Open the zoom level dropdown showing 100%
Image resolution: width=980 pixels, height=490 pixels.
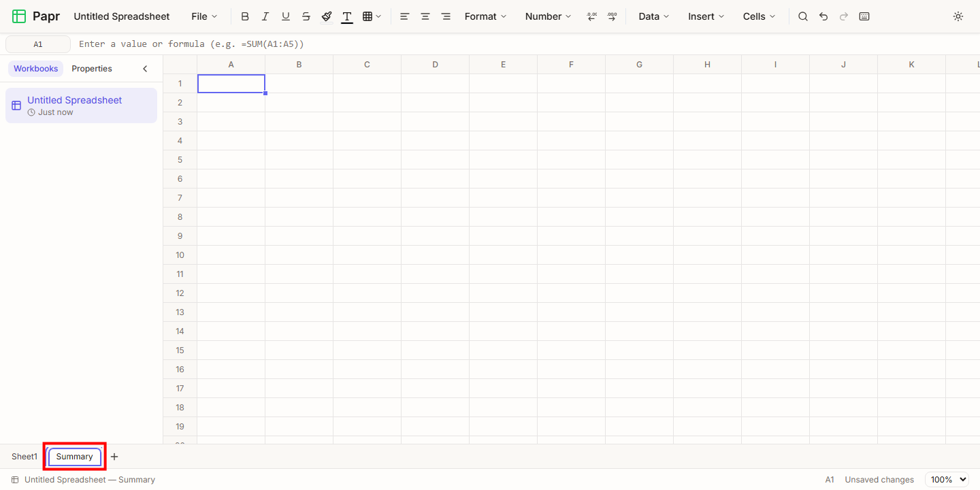(x=947, y=480)
